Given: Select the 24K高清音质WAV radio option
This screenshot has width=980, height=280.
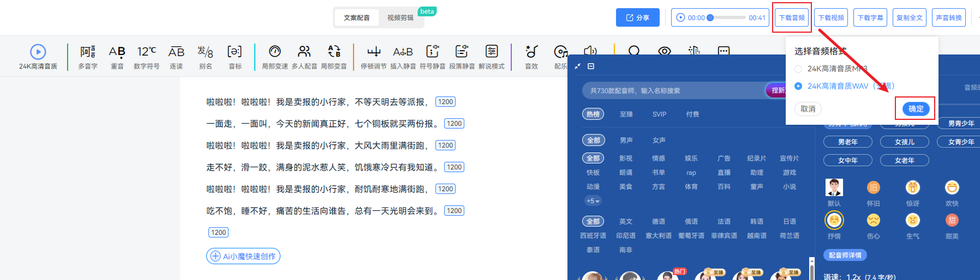Looking at the screenshot, I should click(798, 86).
